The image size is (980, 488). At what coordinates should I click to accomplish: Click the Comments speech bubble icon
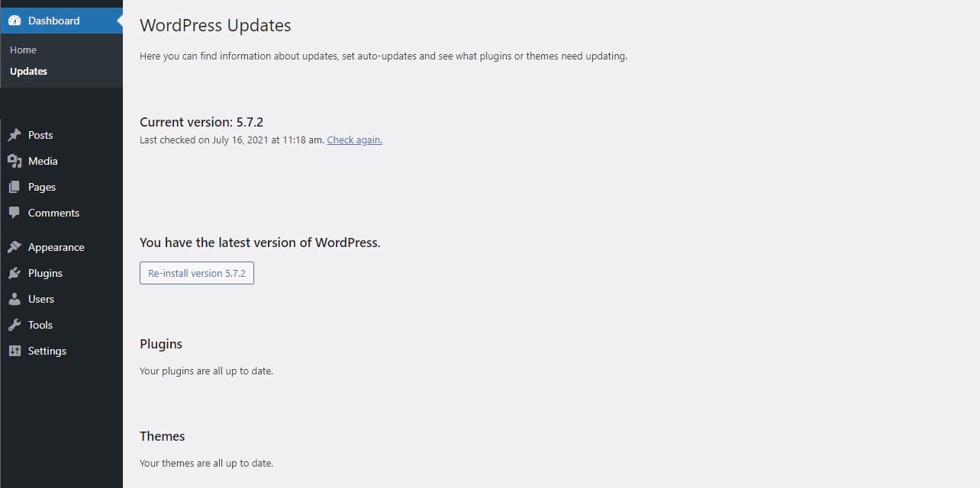pos(15,213)
